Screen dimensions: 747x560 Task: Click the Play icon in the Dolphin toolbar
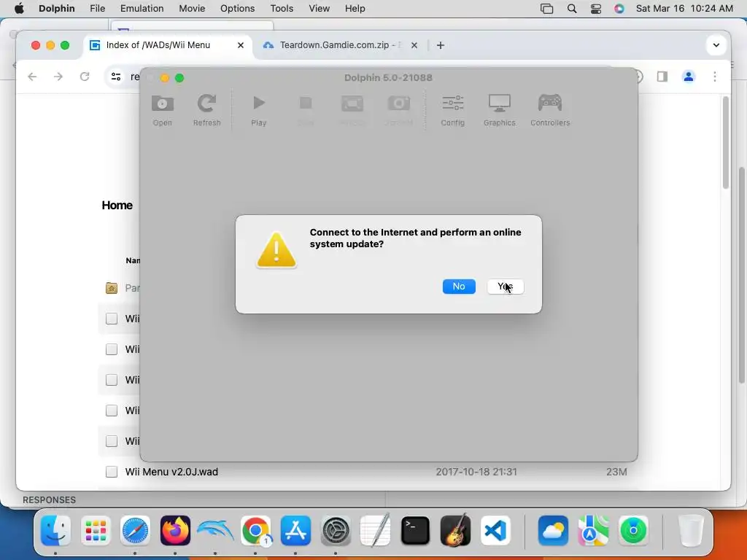259,110
